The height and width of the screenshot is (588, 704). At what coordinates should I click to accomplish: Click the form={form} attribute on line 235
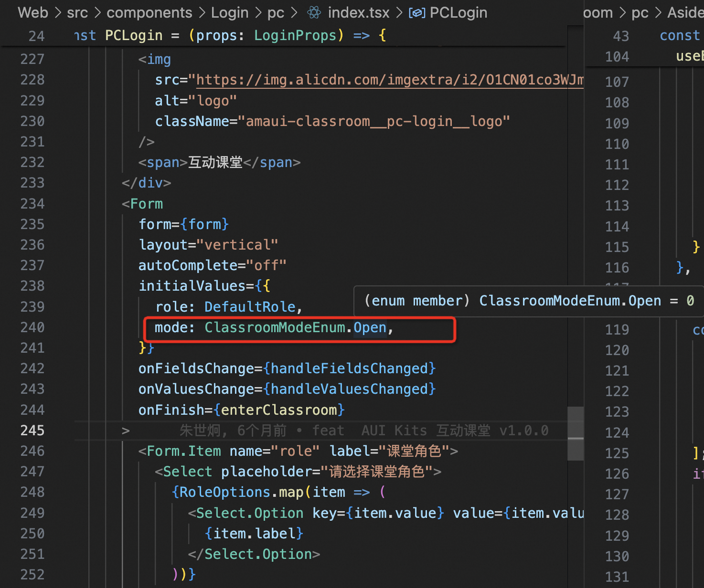click(184, 224)
